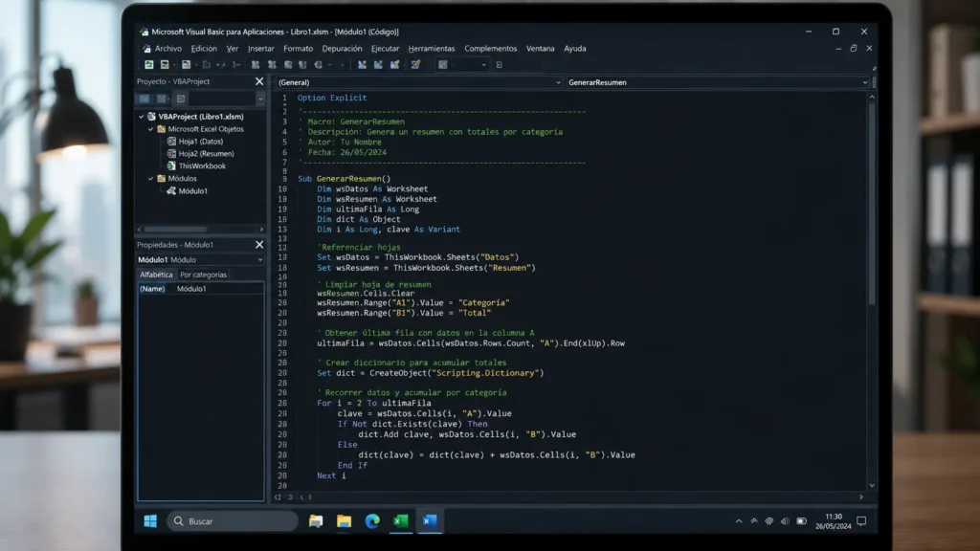
Task: Open the Ayuda menu
Action: tap(575, 48)
